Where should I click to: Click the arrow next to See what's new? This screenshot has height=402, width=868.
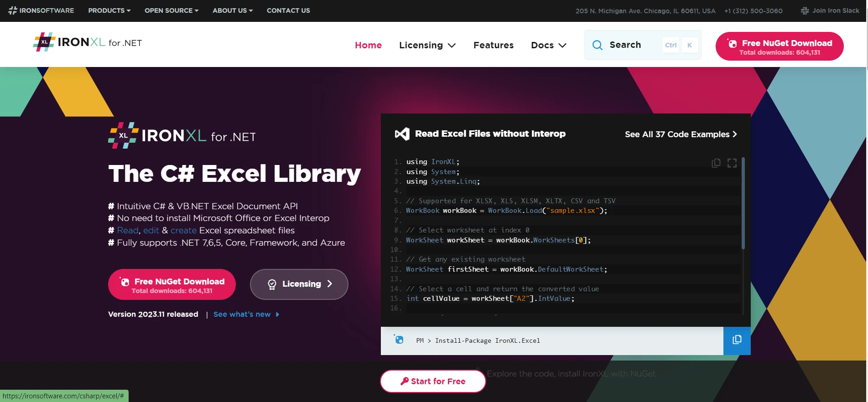point(277,314)
